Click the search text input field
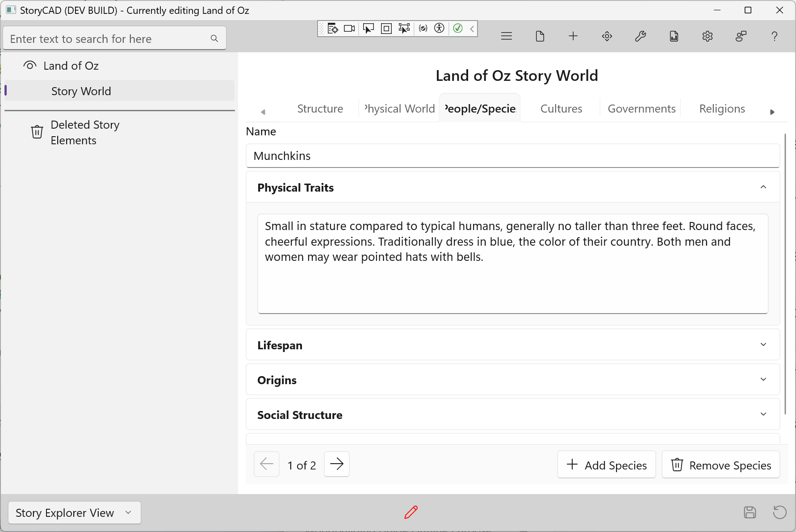Screen dimensions: 796x532 (x=107, y=39)
